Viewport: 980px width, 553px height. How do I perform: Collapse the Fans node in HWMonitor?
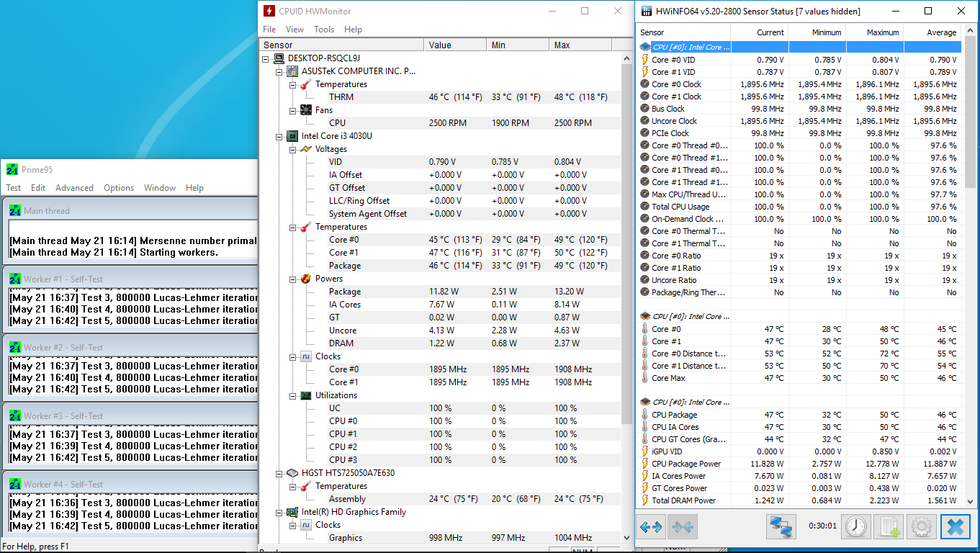tap(292, 110)
